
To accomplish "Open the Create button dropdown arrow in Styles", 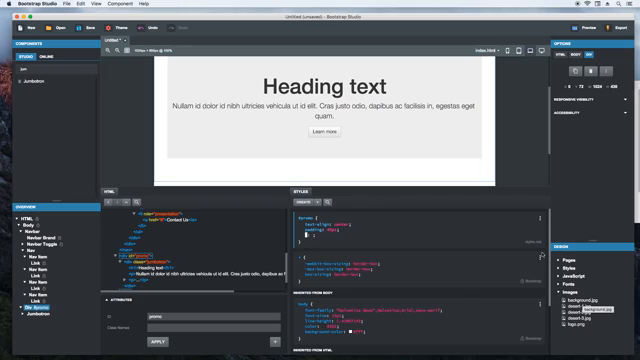I will click(x=317, y=202).
